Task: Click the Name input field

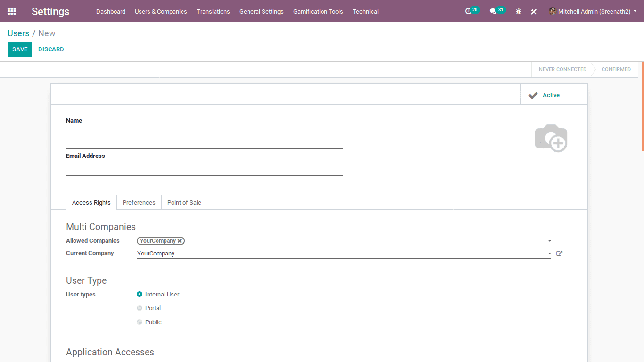Action: [x=205, y=139]
